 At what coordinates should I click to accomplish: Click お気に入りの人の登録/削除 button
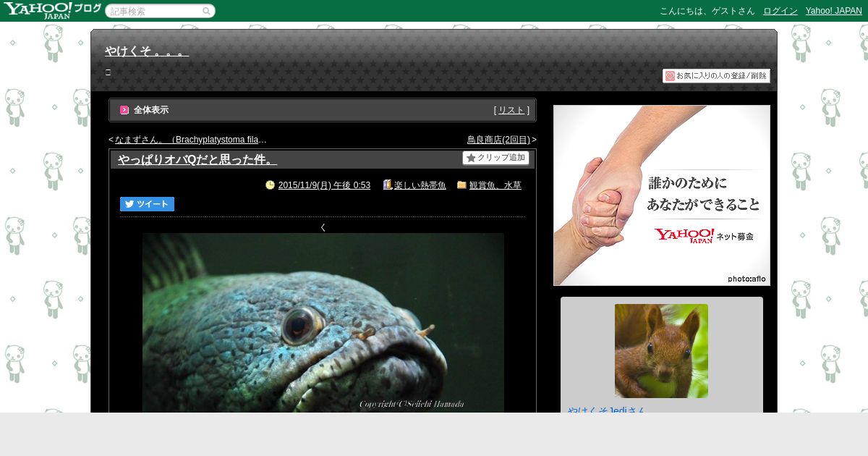[716, 76]
